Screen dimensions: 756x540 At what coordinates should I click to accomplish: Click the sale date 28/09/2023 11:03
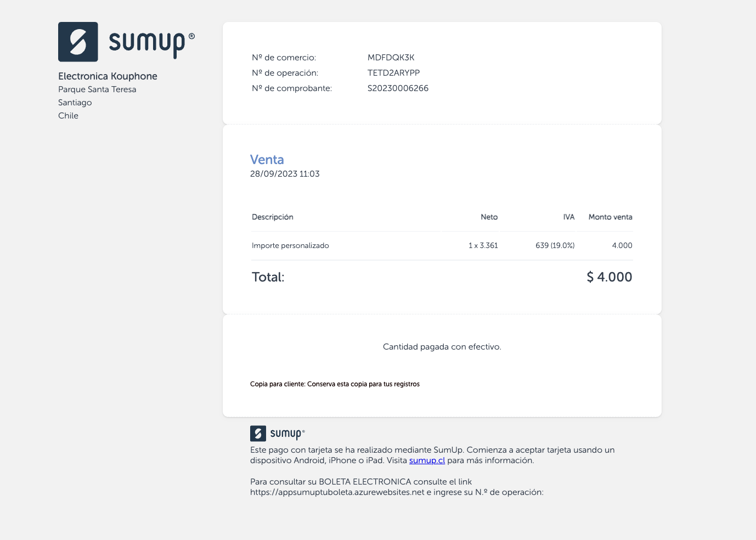coord(285,174)
